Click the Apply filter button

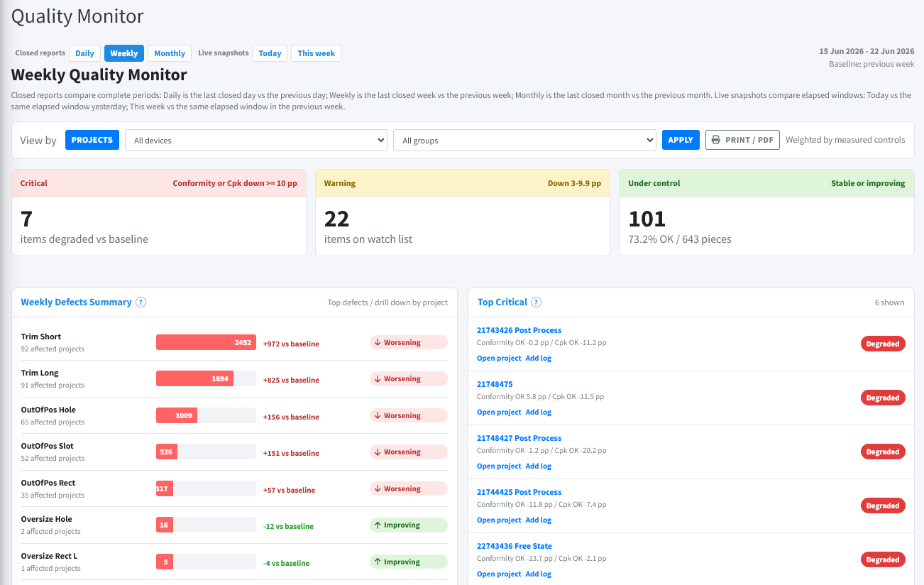pyautogui.click(x=681, y=140)
